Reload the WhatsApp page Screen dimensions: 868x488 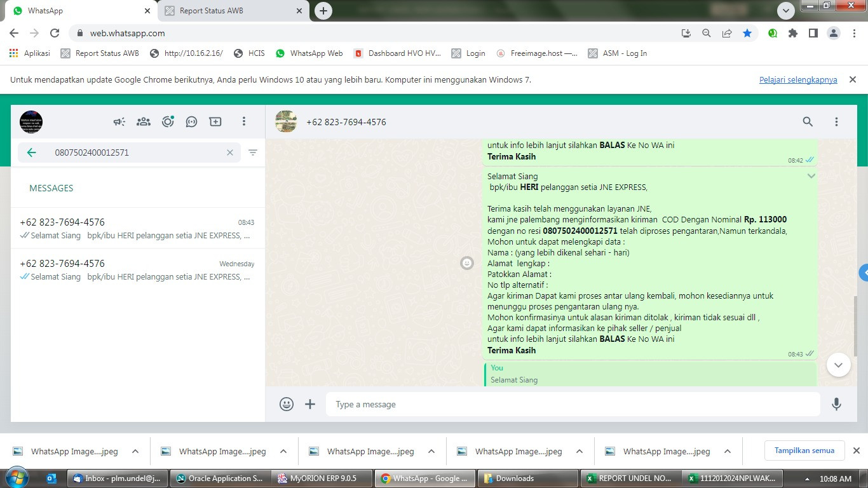point(55,33)
